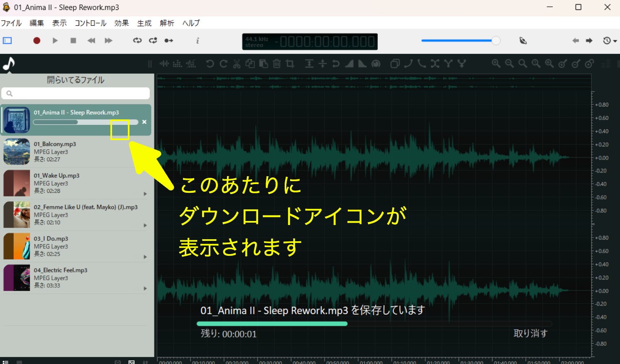The width and height of the screenshot is (620, 364).
Task: Select 03_I Do.mp3 in the file list
Action: coord(76,246)
